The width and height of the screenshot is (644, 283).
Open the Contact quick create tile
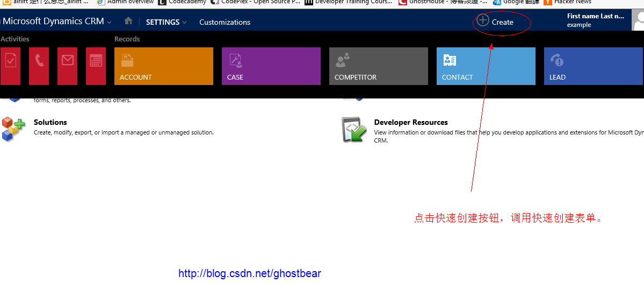pyautogui.click(x=486, y=66)
